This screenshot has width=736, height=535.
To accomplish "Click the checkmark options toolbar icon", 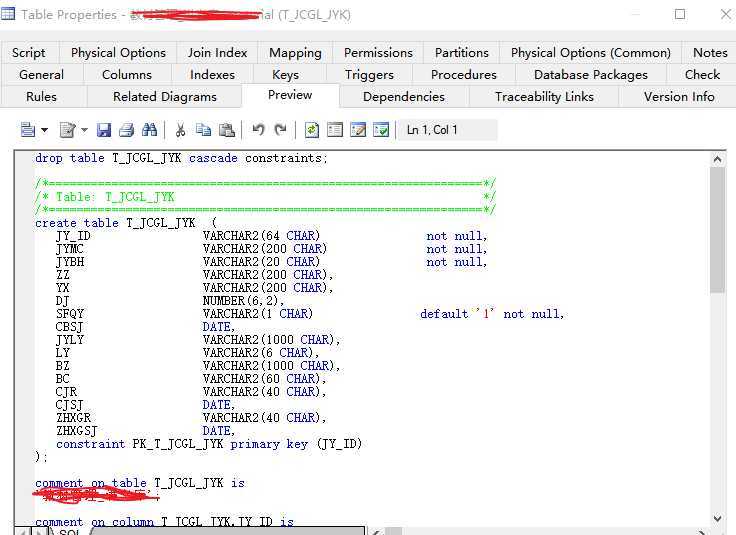I will coord(381,130).
